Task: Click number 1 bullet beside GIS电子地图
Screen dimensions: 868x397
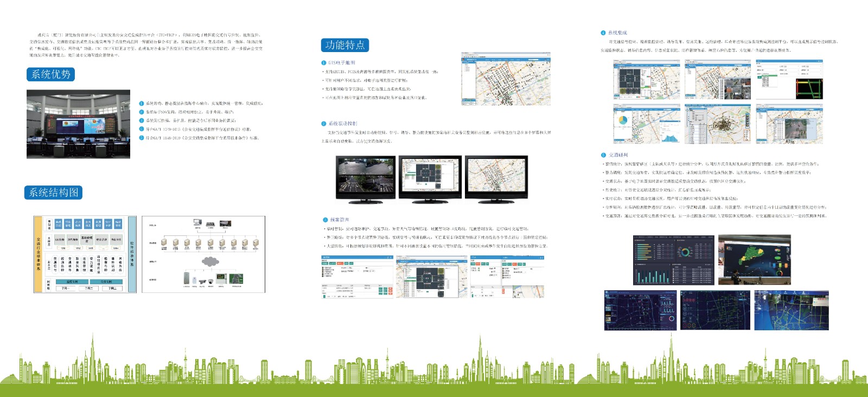Action: 324,63
